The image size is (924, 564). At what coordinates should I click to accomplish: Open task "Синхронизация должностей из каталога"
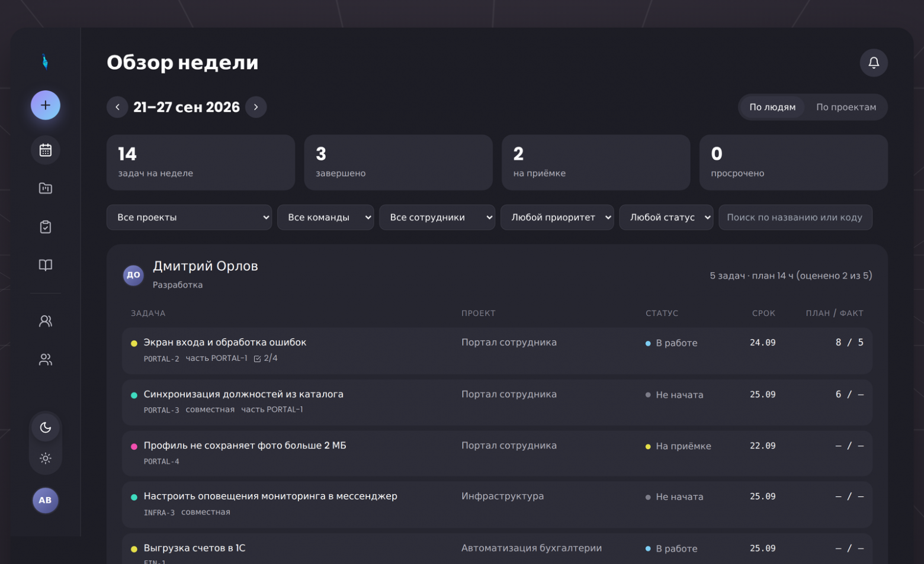pos(243,394)
